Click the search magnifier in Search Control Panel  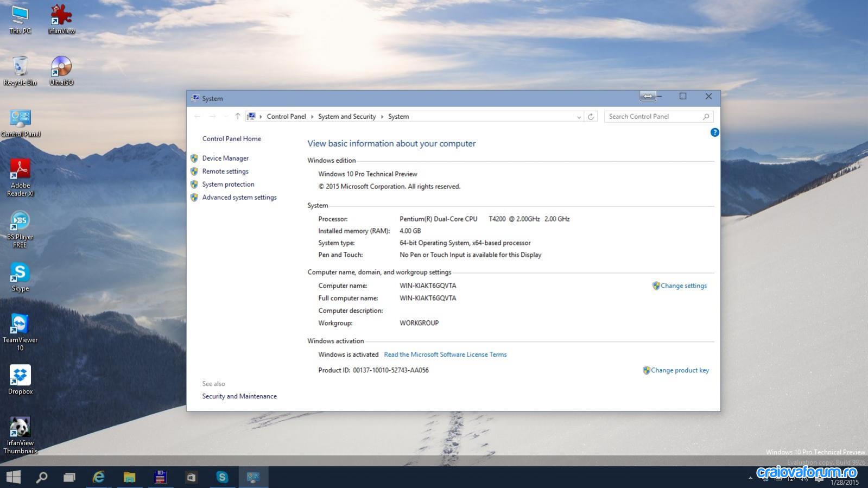pos(706,116)
